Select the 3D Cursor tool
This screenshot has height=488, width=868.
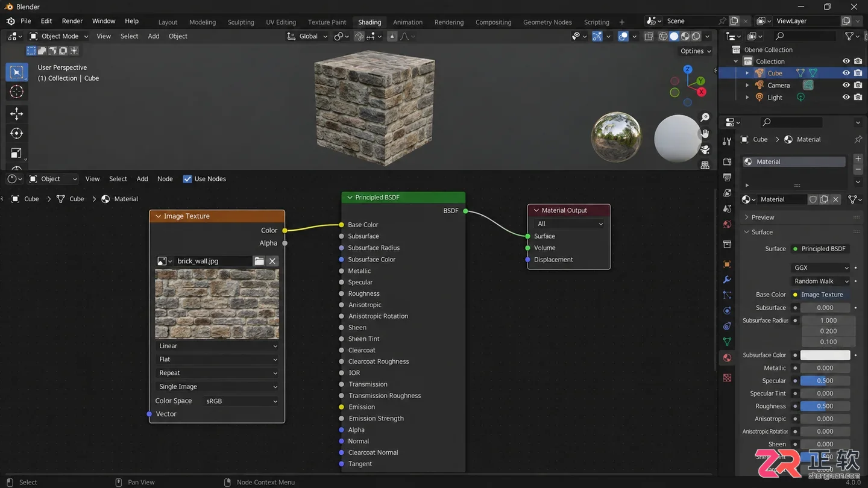coord(17,92)
